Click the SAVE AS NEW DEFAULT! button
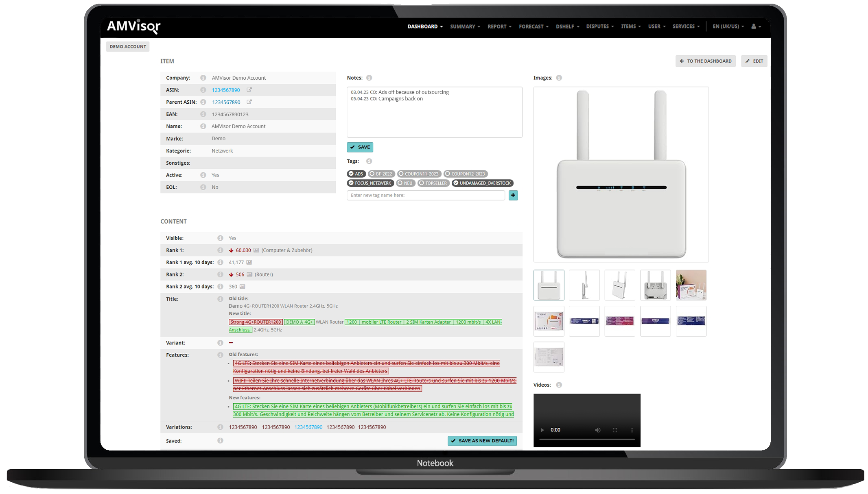Screen dimensions: 868x494 [482, 441]
